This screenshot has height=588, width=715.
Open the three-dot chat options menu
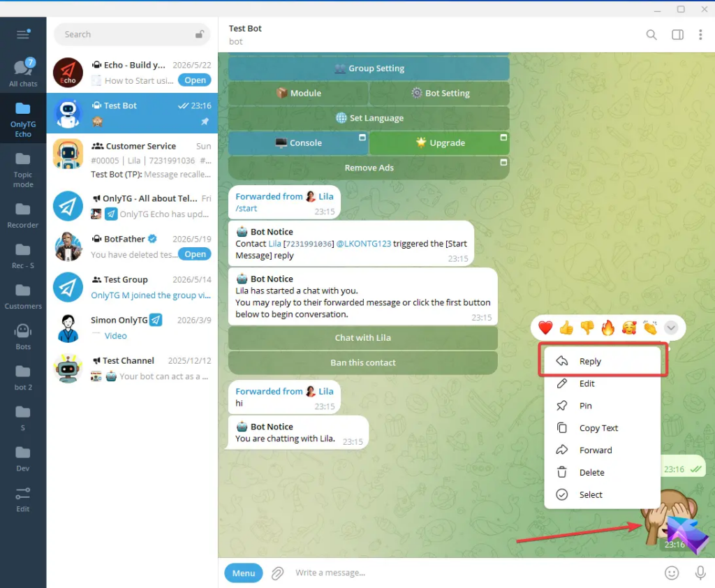tap(700, 35)
